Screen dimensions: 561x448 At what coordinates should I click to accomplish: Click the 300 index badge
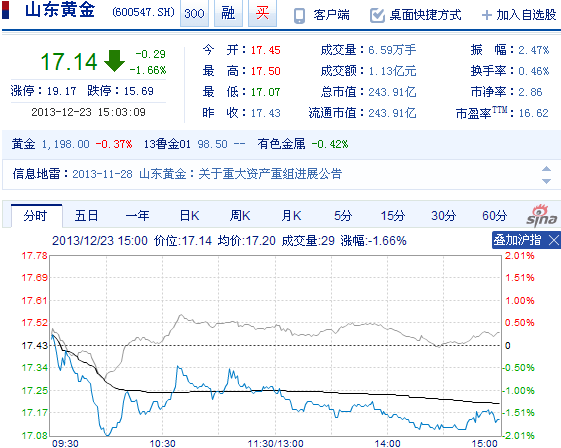coord(194,13)
